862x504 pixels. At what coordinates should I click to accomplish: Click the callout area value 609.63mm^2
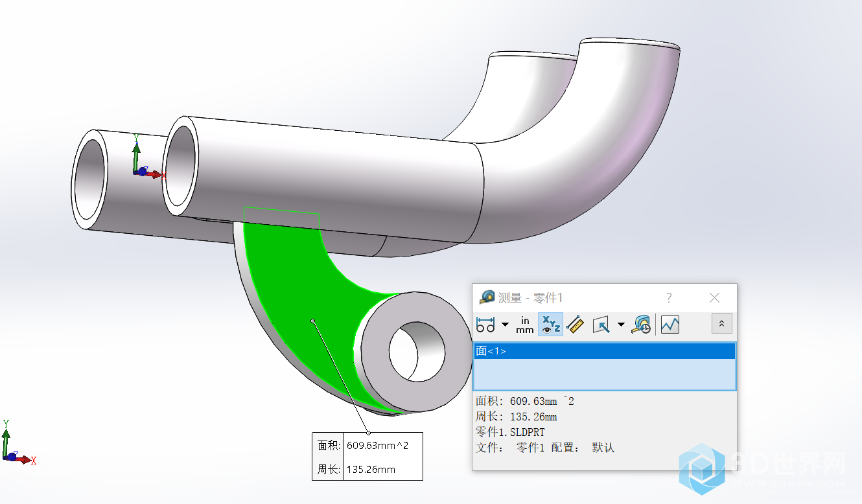coord(378,445)
